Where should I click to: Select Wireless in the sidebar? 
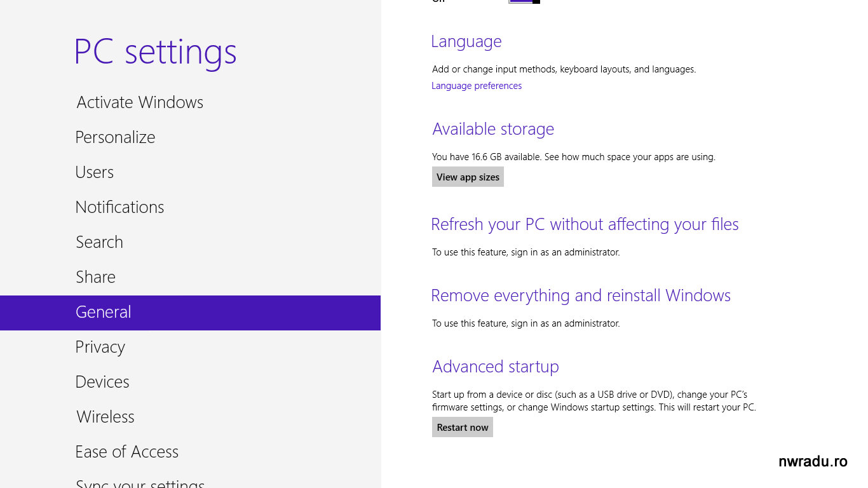tap(105, 417)
